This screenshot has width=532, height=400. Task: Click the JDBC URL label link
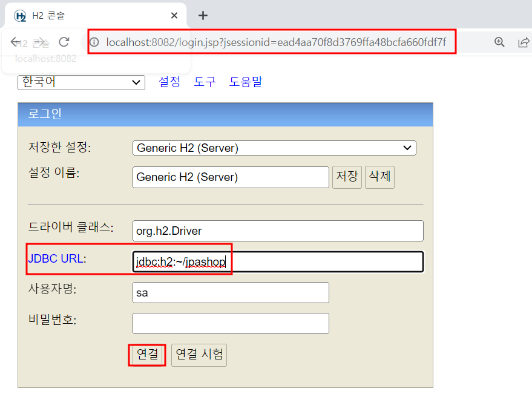pyautogui.click(x=57, y=259)
